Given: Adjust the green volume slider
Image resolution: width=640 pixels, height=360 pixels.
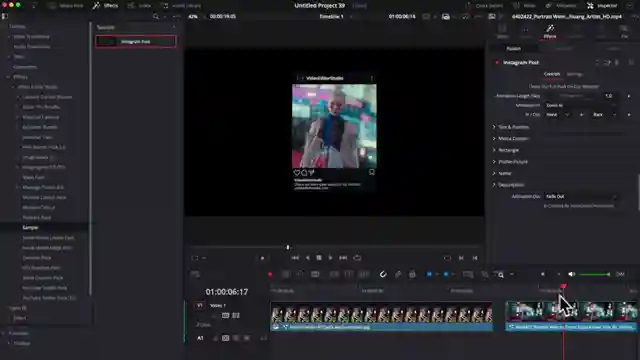Looking at the screenshot, I should pos(594,274).
